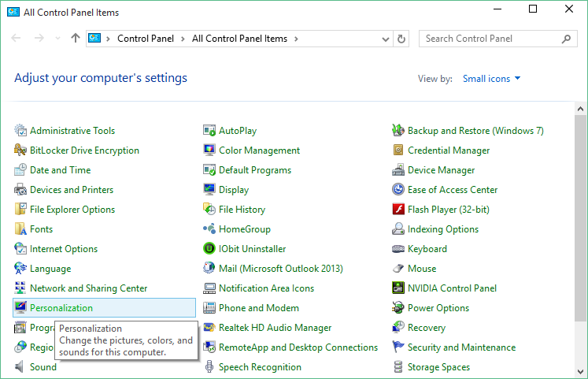Open the Color Management icon
This screenshot has width=588, height=379.
[209, 150]
